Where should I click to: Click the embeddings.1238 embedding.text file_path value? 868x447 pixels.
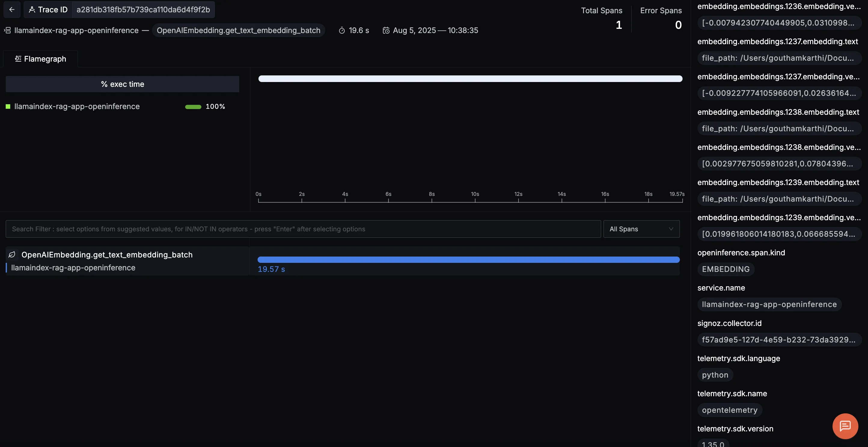tap(779, 128)
